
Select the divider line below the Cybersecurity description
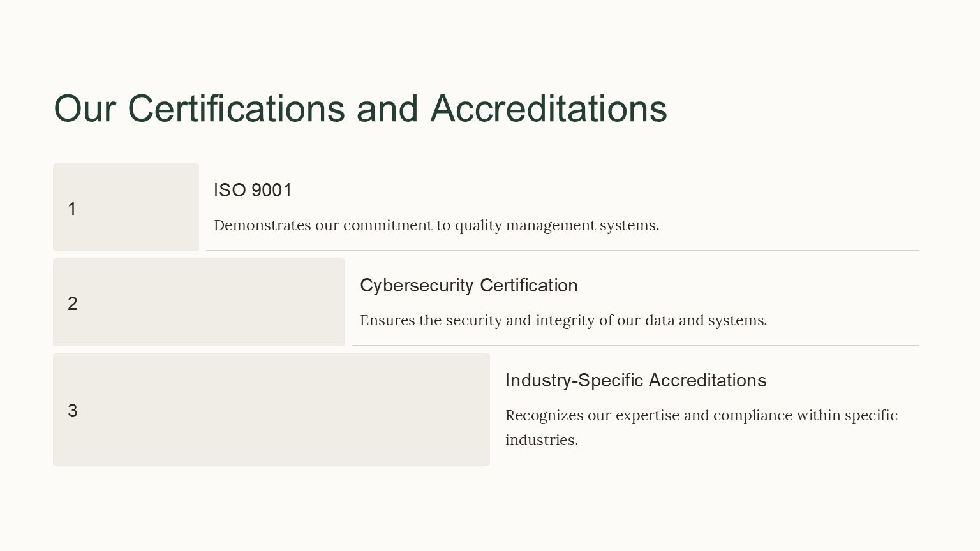click(635, 346)
